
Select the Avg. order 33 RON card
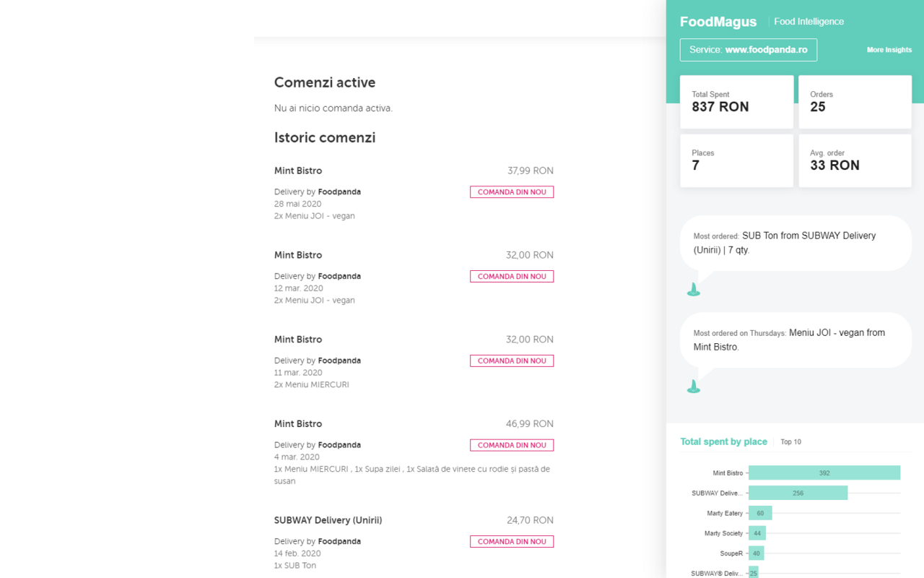[x=855, y=160]
